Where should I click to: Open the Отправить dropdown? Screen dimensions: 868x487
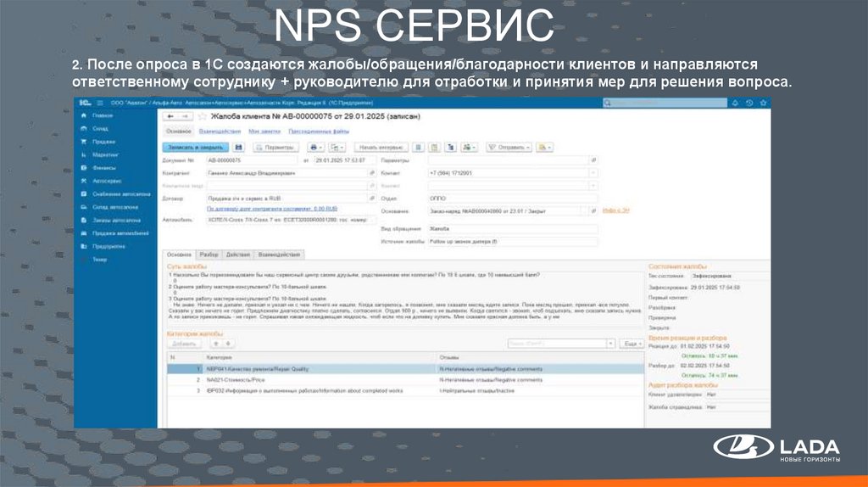tap(509, 148)
